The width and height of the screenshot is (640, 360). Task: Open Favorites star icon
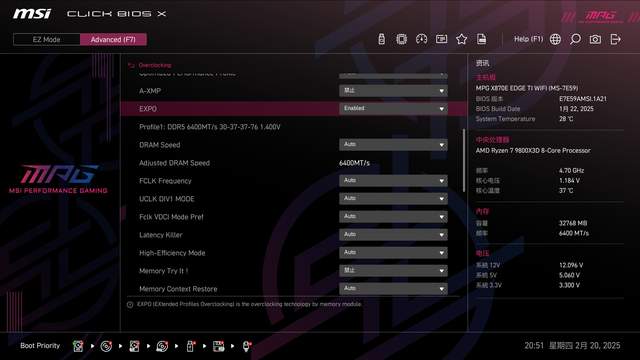tap(461, 39)
